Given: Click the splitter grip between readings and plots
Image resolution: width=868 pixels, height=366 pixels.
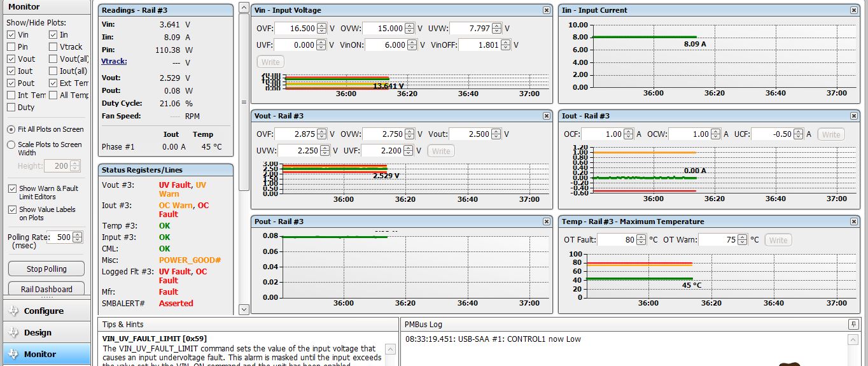Looking at the screenshot, I should coord(244,102).
